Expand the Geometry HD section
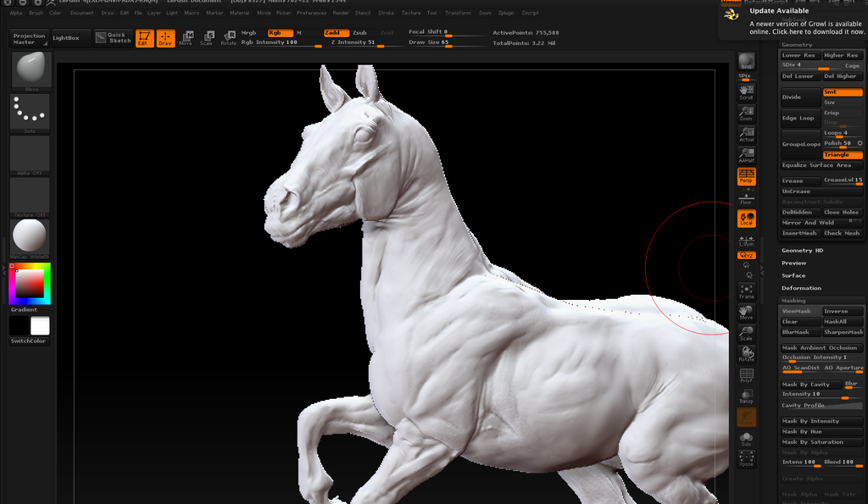868x504 pixels. [802, 251]
